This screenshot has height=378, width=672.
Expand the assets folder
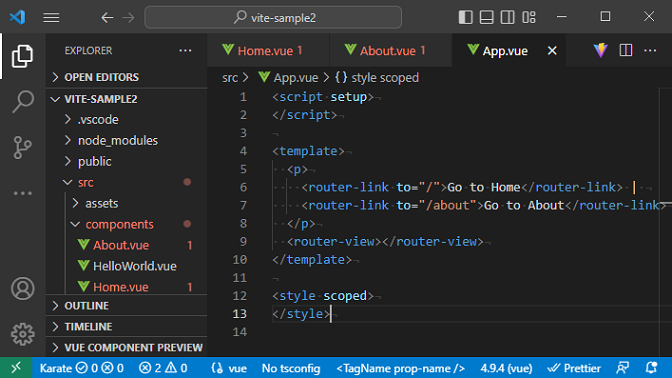click(x=126, y=204)
